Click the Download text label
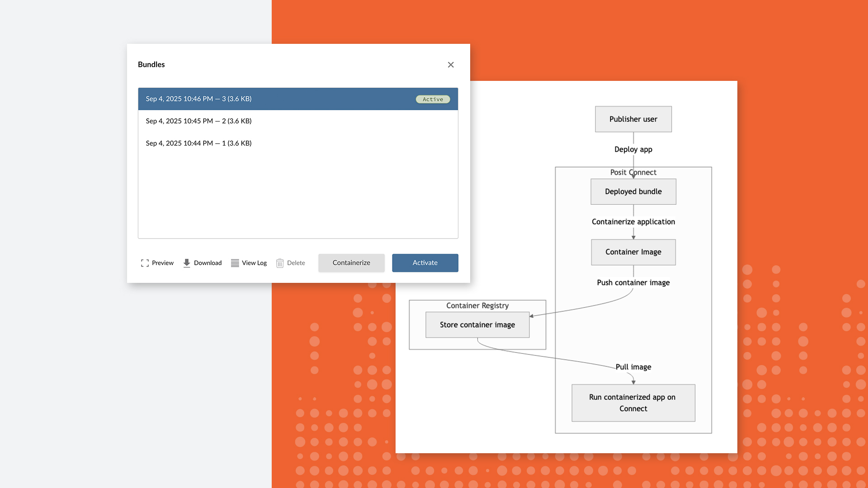Screen dimensions: 868x488 pos(208,263)
